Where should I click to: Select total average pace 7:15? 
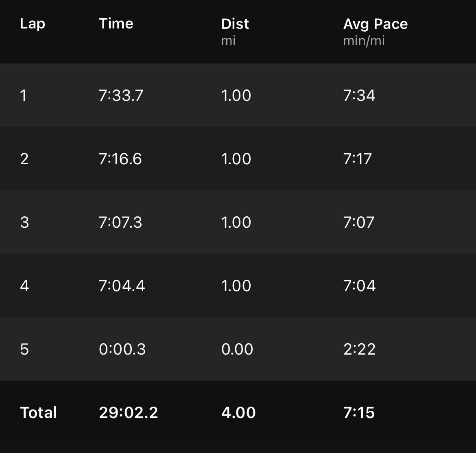[x=359, y=413]
